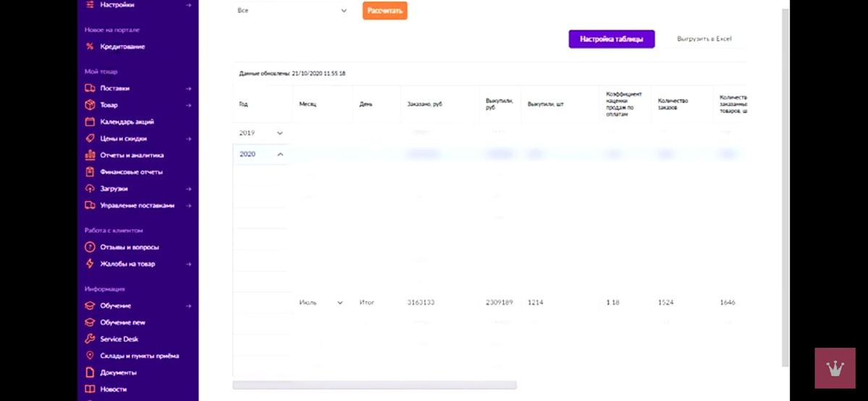Click the cap icon beside Обучение new
The width and height of the screenshot is (868, 401).
[90, 322]
